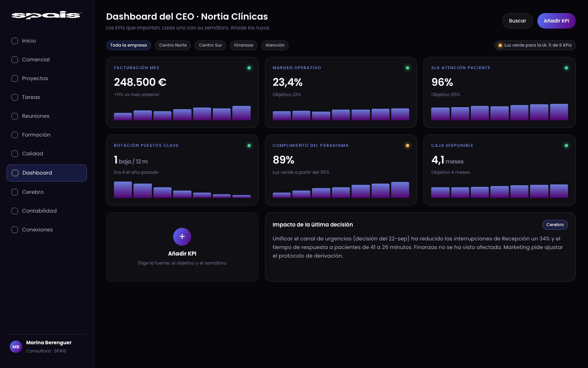Select the Calidad sidebar icon
This screenshot has width=588, height=368.
point(15,154)
